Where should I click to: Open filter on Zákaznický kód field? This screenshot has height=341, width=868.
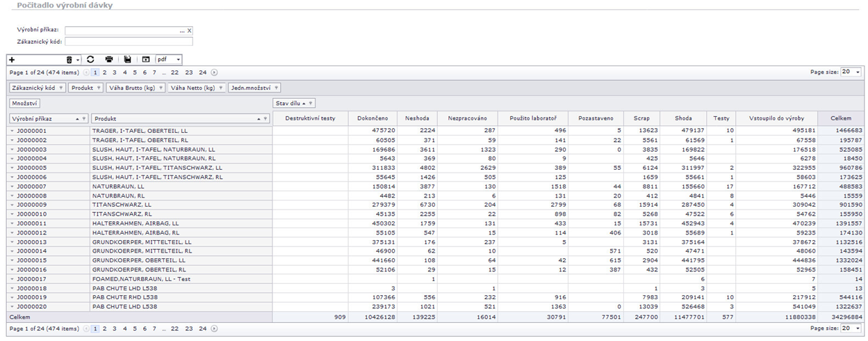pos(61,88)
